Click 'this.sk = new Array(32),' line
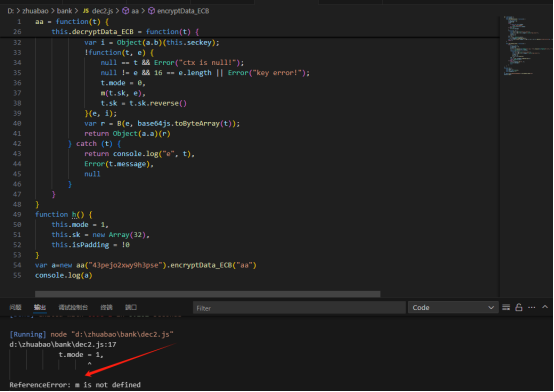 (101, 235)
